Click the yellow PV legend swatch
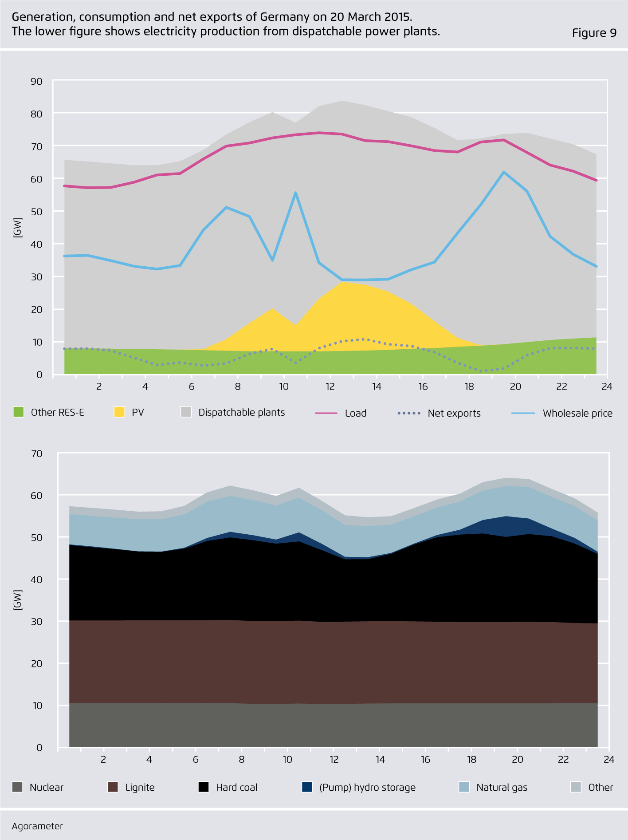 pos(119,412)
